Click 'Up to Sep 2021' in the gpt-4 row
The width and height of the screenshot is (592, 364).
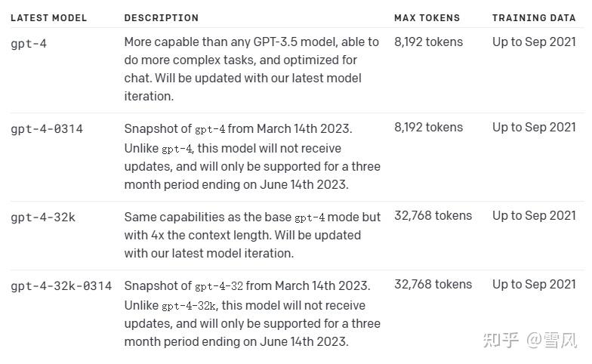click(x=534, y=42)
